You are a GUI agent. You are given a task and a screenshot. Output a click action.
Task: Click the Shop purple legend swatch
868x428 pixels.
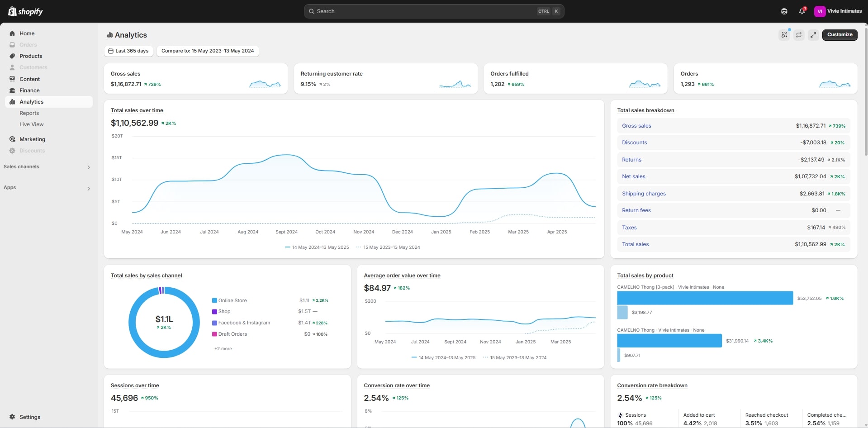tap(214, 312)
